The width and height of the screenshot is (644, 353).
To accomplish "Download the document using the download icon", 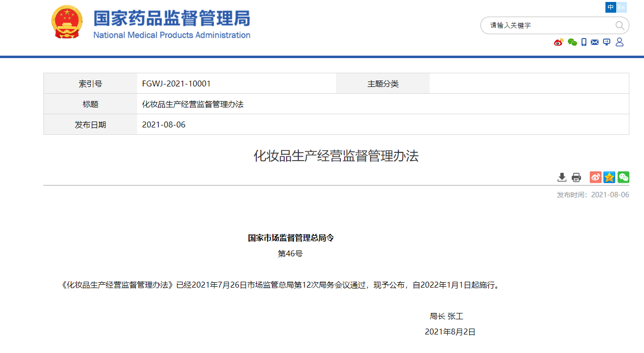I will [562, 177].
